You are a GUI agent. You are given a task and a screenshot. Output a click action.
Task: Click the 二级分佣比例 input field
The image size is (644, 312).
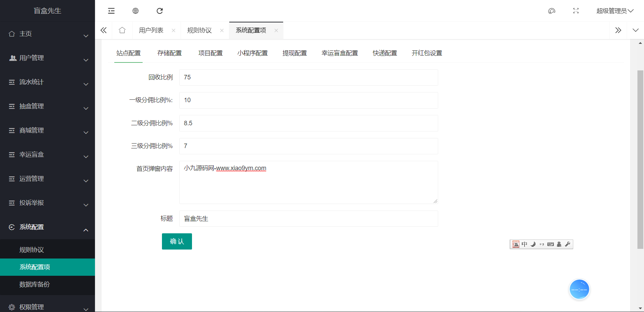(x=309, y=123)
